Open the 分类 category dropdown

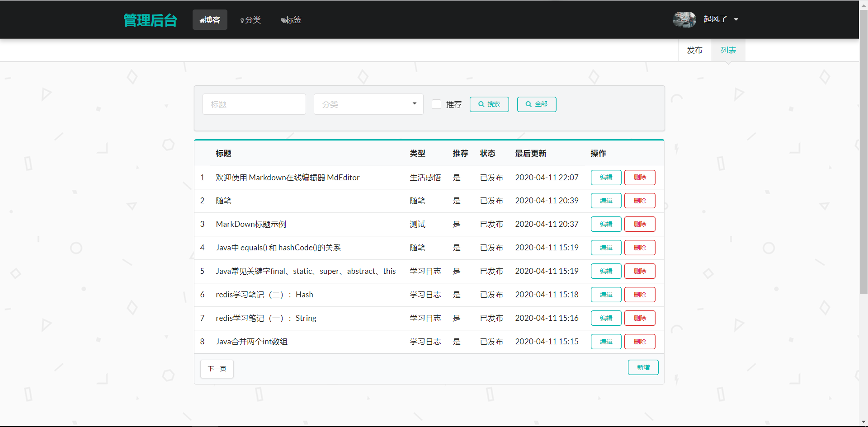[368, 104]
